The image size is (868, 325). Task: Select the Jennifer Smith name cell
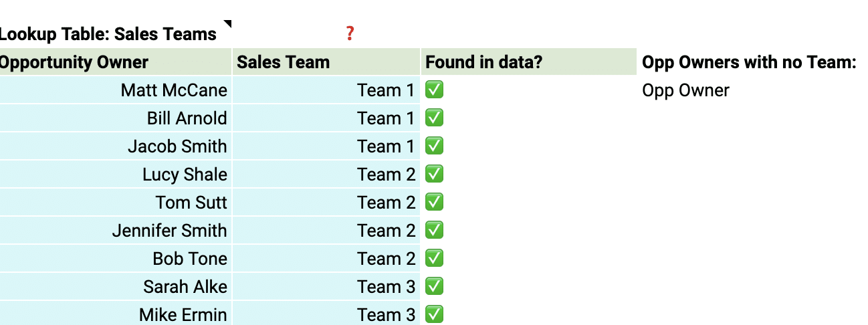[x=169, y=231]
